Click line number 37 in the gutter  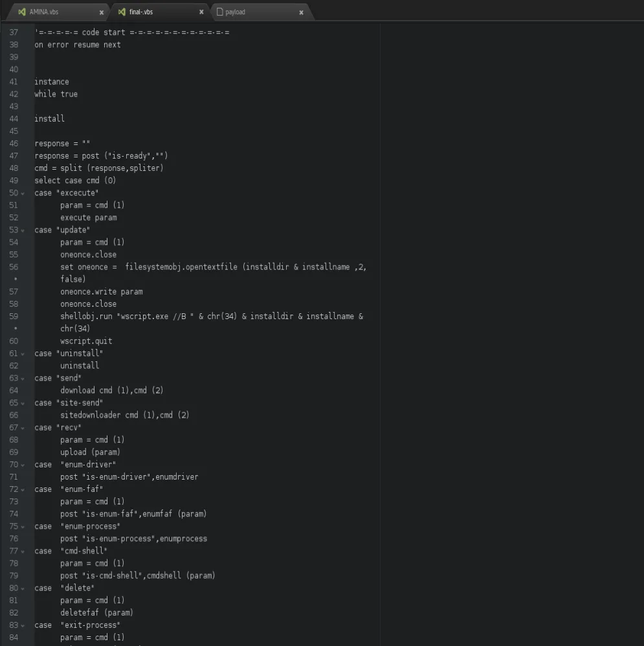(14, 32)
